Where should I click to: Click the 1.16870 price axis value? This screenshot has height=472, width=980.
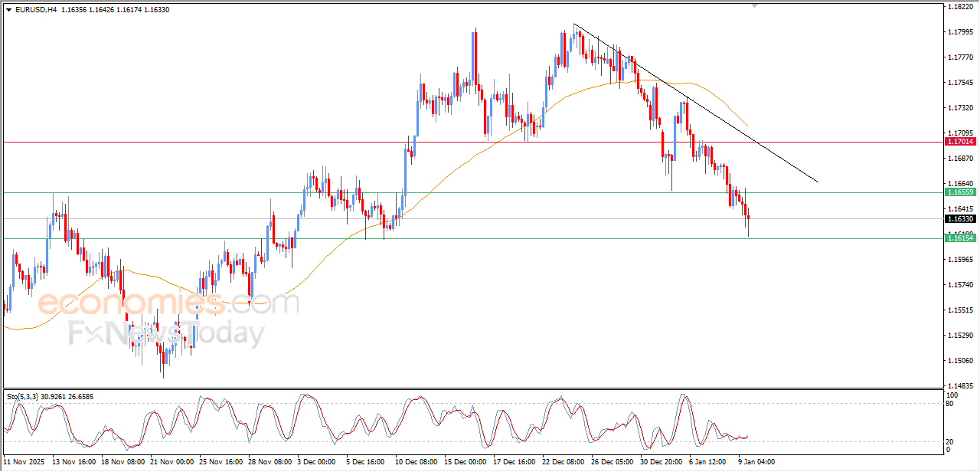pos(960,158)
